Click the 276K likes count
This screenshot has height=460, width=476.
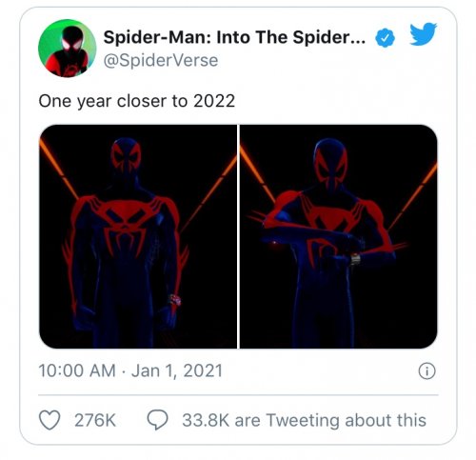(x=95, y=420)
